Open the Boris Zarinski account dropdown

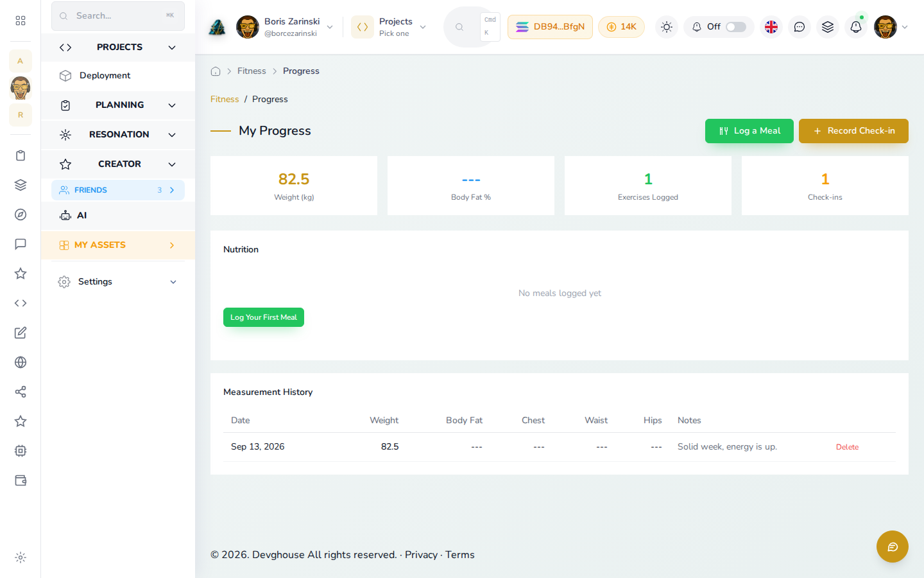(x=285, y=27)
